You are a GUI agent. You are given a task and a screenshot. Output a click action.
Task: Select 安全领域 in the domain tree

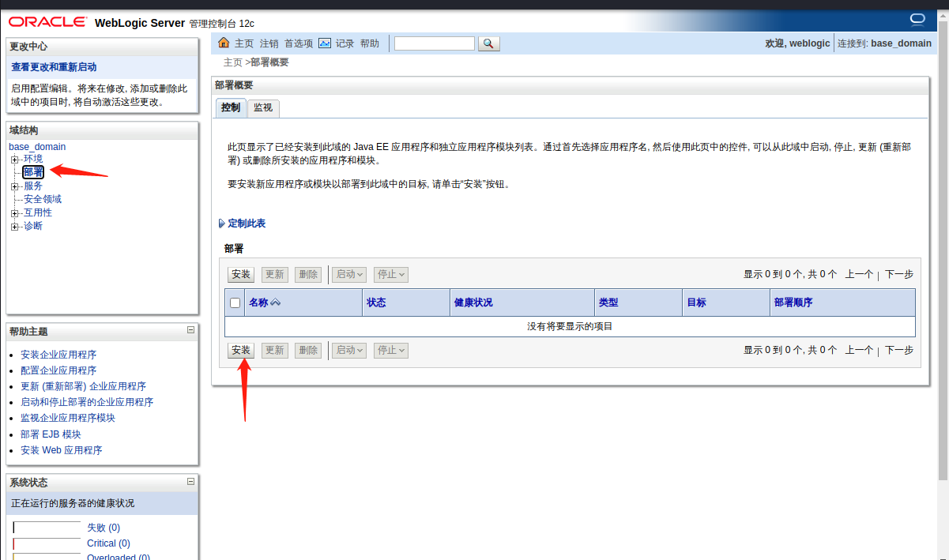(x=43, y=199)
